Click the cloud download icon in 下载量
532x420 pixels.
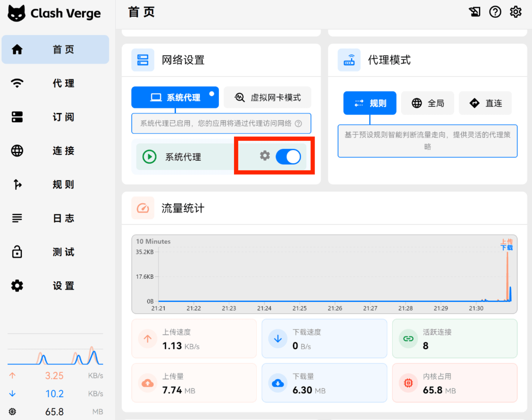pos(278,383)
